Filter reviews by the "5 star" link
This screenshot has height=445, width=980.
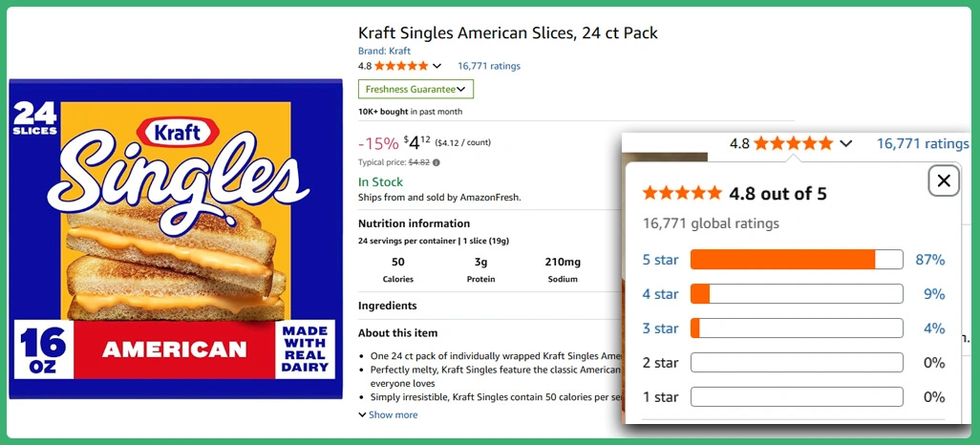(660, 260)
